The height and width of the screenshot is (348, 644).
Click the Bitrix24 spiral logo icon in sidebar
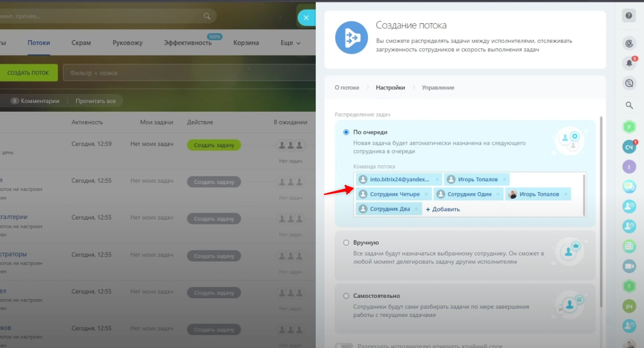pos(629,43)
